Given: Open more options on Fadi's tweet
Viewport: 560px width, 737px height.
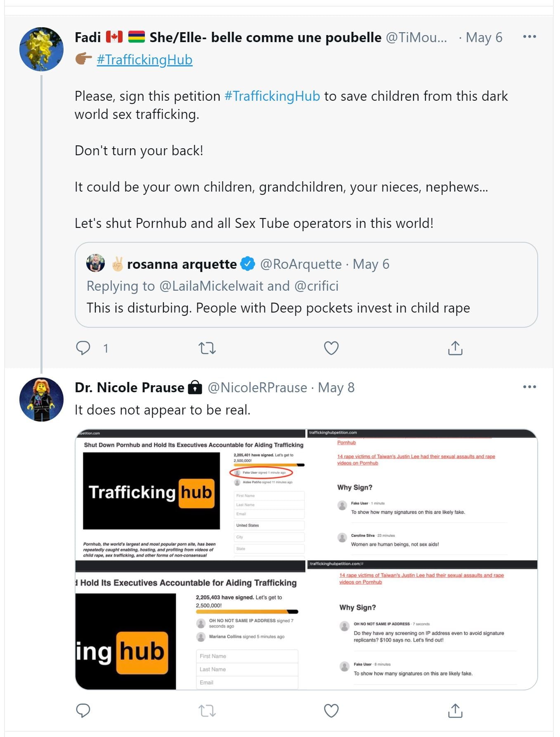Looking at the screenshot, I should 529,37.
